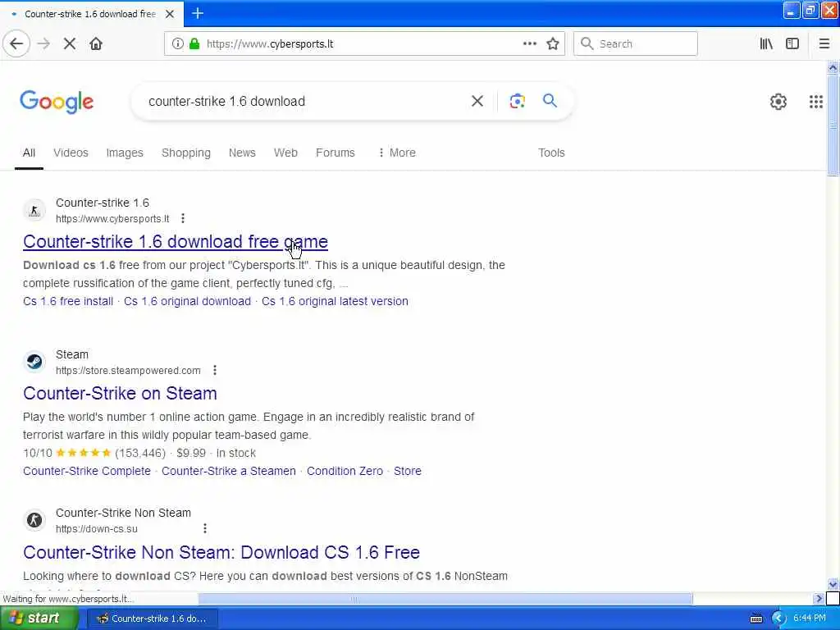This screenshot has height=630, width=840.
Task: Bookmark this page with the star icon
Action: [x=553, y=44]
